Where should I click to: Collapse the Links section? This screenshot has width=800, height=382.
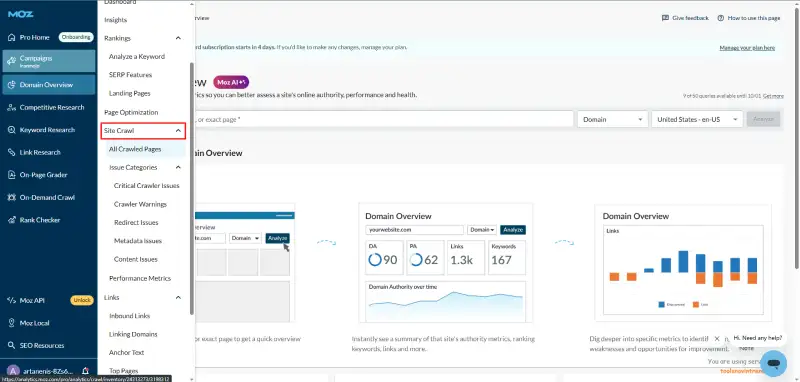pyautogui.click(x=178, y=297)
